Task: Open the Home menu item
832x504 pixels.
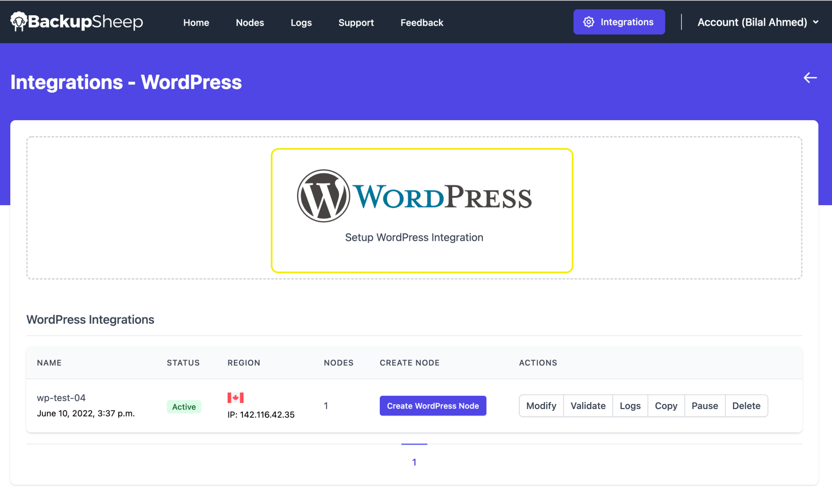Action: coord(196,23)
